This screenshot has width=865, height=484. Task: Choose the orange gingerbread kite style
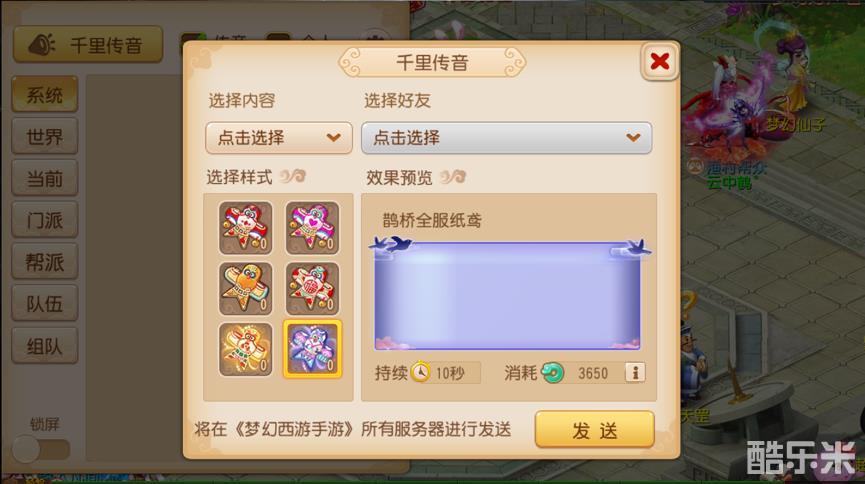pos(245,288)
